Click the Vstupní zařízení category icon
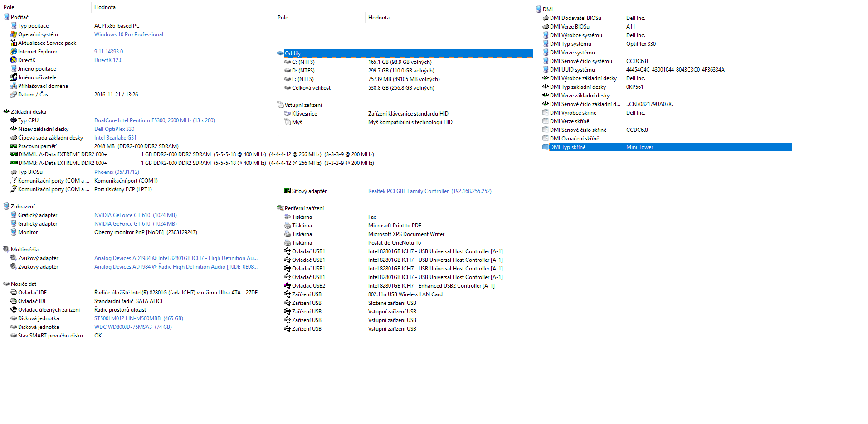The height and width of the screenshot is (424, 868). click(x=280, y=105)
